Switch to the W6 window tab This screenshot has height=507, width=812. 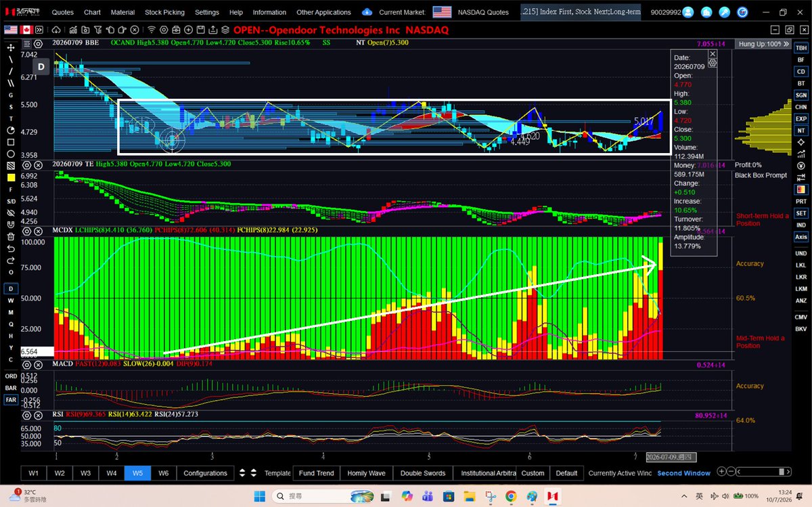[x=163, y=473]
